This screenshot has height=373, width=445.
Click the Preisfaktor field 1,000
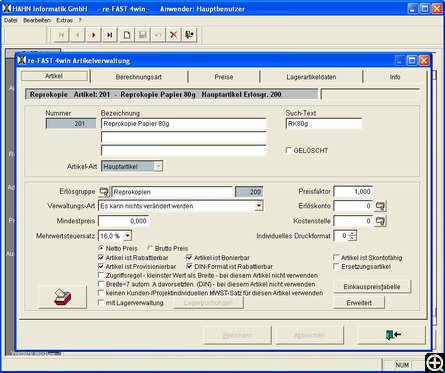(x=353, y=192)
